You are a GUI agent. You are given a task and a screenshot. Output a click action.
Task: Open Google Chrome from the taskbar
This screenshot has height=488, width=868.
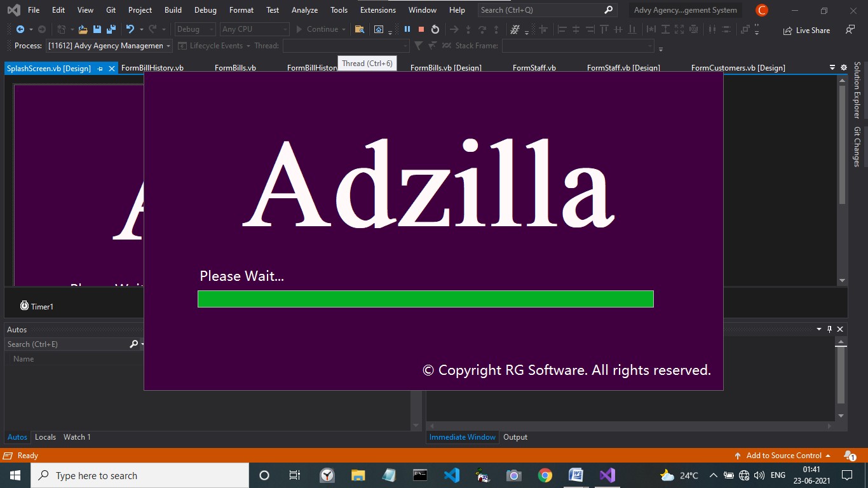click(545, 475)
